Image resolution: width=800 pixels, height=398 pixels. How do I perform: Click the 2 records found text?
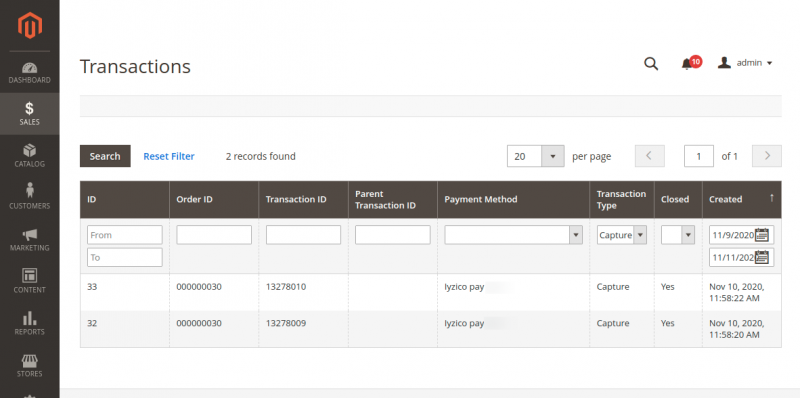[261, 156]
